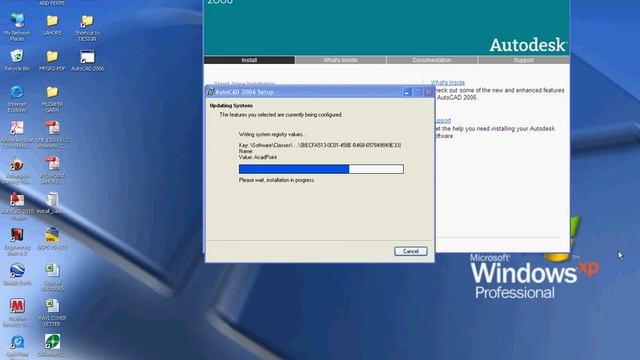
Task: Launch the QuickTime Player shortcut
Action: click(17, 346)
